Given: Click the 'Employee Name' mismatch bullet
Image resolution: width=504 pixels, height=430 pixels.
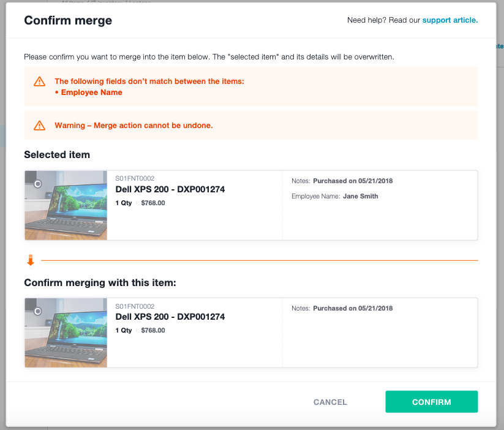Looking at the screenshot, I should tap(89, 92).
